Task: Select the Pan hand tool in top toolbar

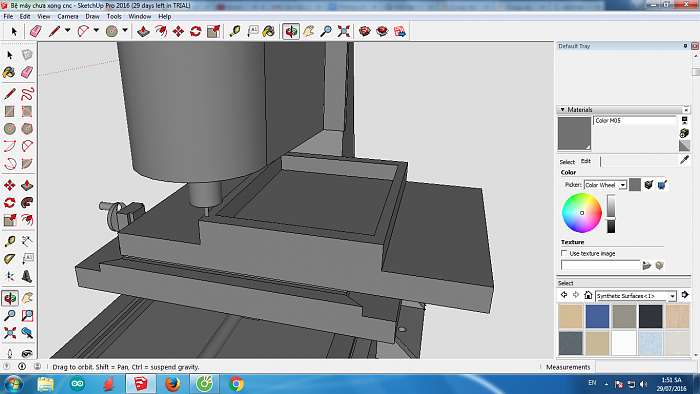Action: tap(308, 31)
